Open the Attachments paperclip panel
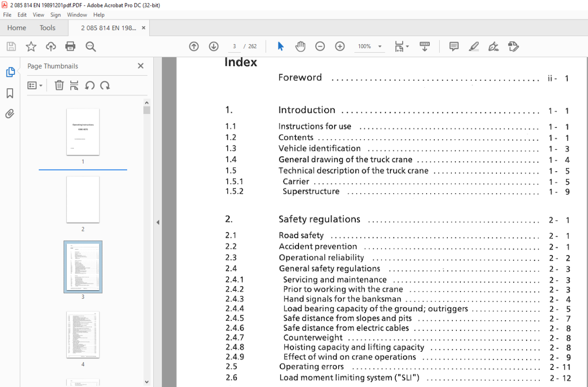This screenshot has height=387, width=588. pyautogui.click(x=10, y=113)
